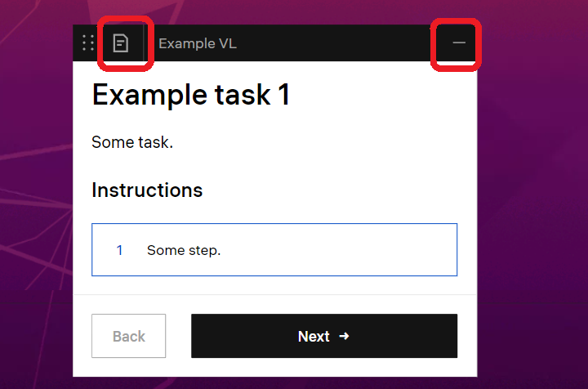This screenshot has height=389, width=588.
Task: Click the arrow icon inside the Next button
Action: (344, 336)
